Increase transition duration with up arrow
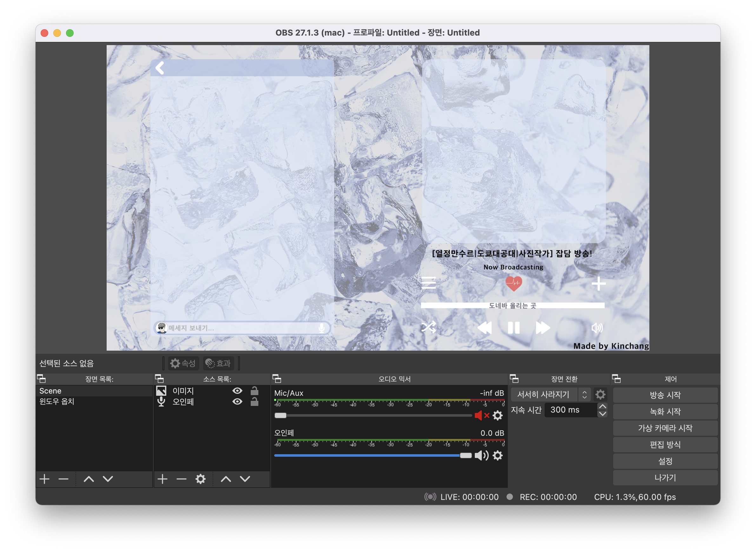The image size is (756, 552). pyautogui.click(x=602, y=406)
